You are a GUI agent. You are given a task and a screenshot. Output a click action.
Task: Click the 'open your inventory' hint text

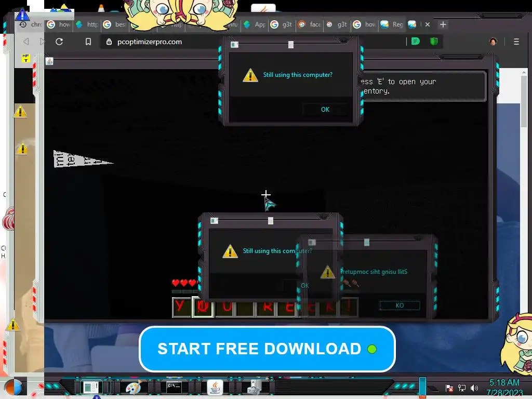point(397,86)
